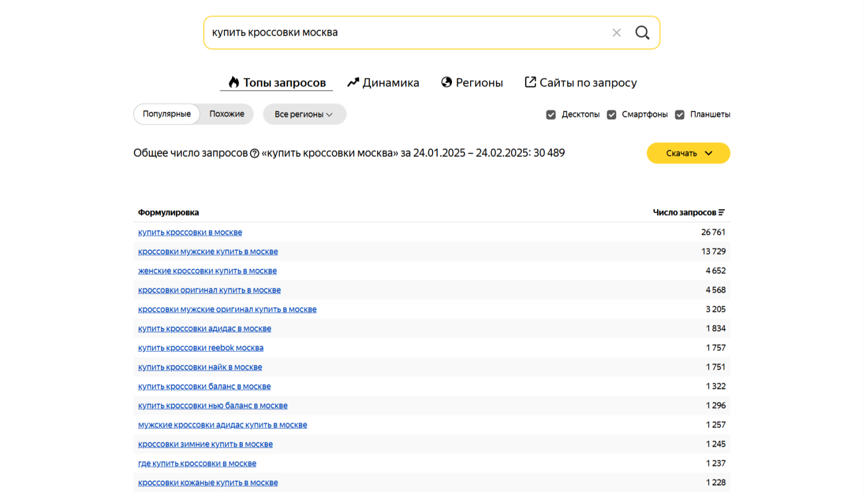Open the 'Сайты по запросу' tab

581,83
